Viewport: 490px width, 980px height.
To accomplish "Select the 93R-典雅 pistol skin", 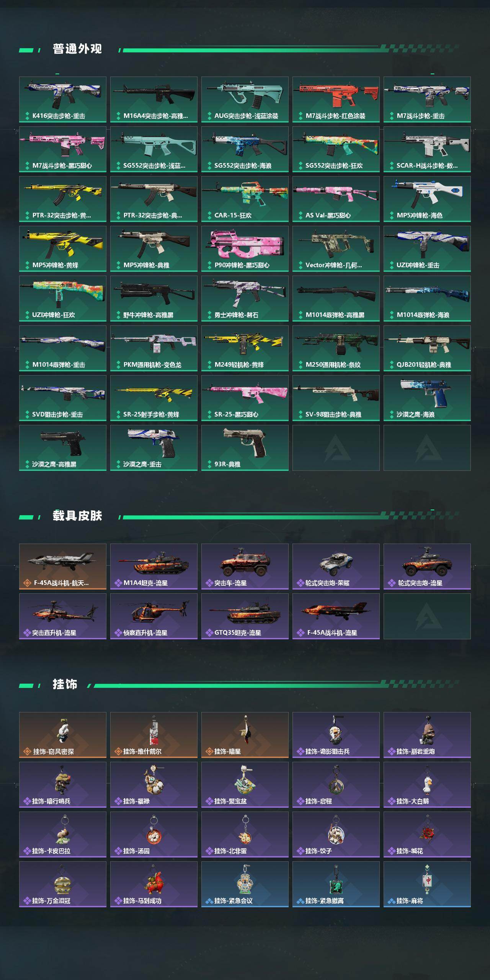I will pyautogui.click(x=245, y=448).
